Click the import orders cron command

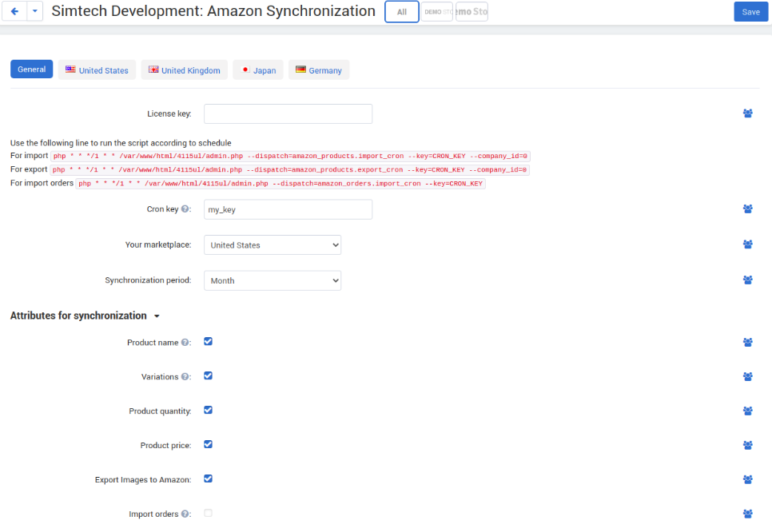281,184
